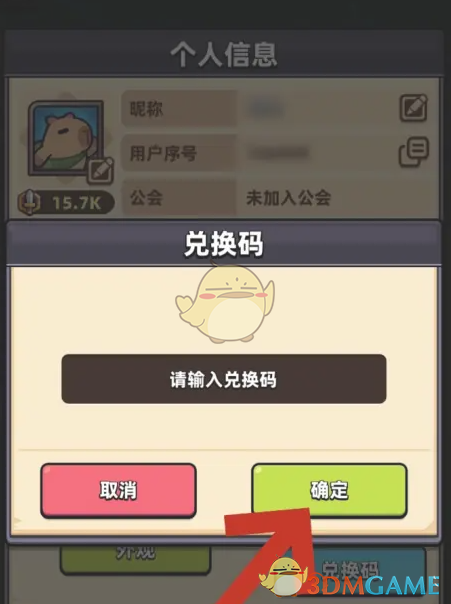
Task: Tap the pink 取消 cancel button
Action: tap(118, 490)
